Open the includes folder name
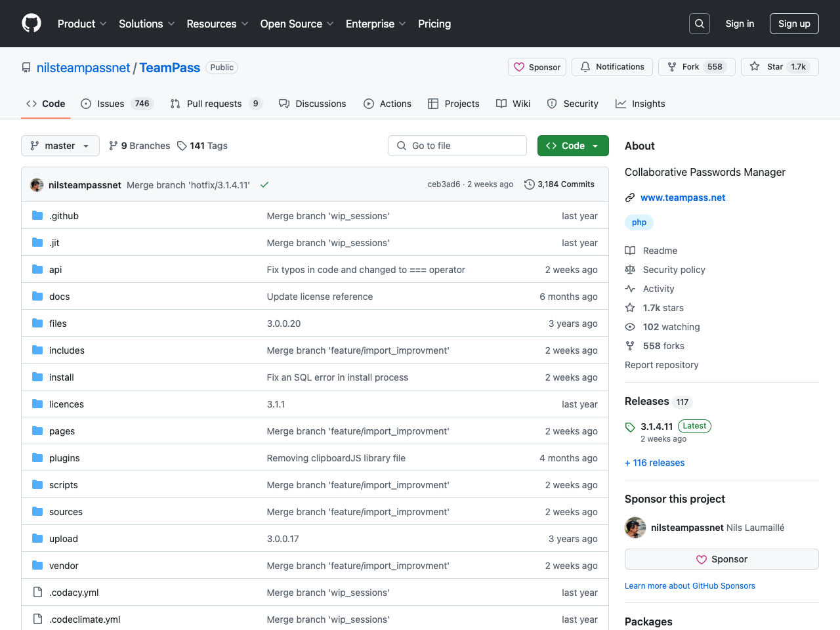This screenshot has height=630, width=840. click(x=67, y=350)
